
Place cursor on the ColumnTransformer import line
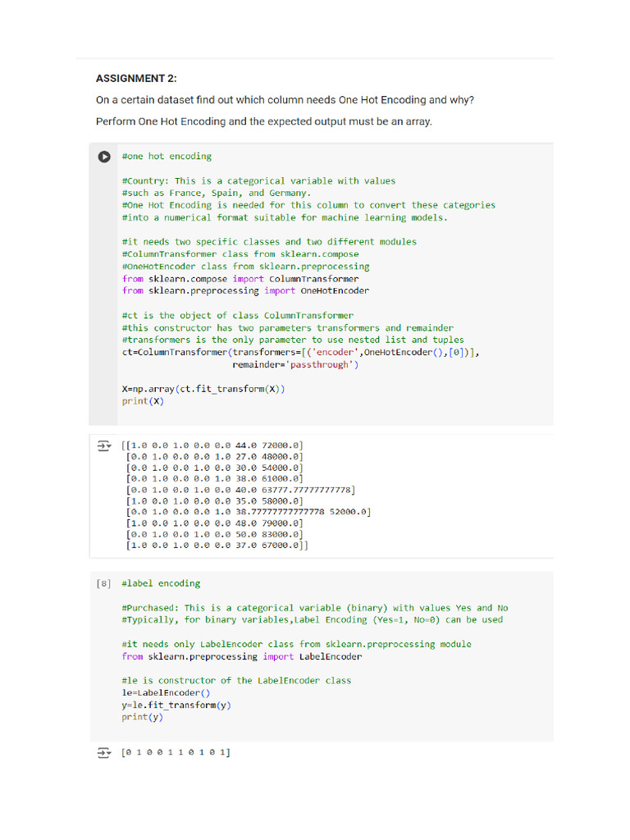[240, 279]
